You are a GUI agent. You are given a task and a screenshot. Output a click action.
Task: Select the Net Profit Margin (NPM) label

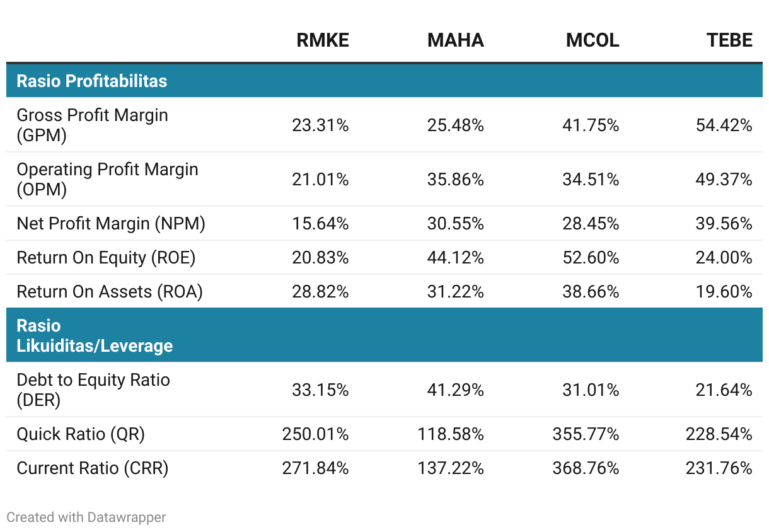pos(111,223)
